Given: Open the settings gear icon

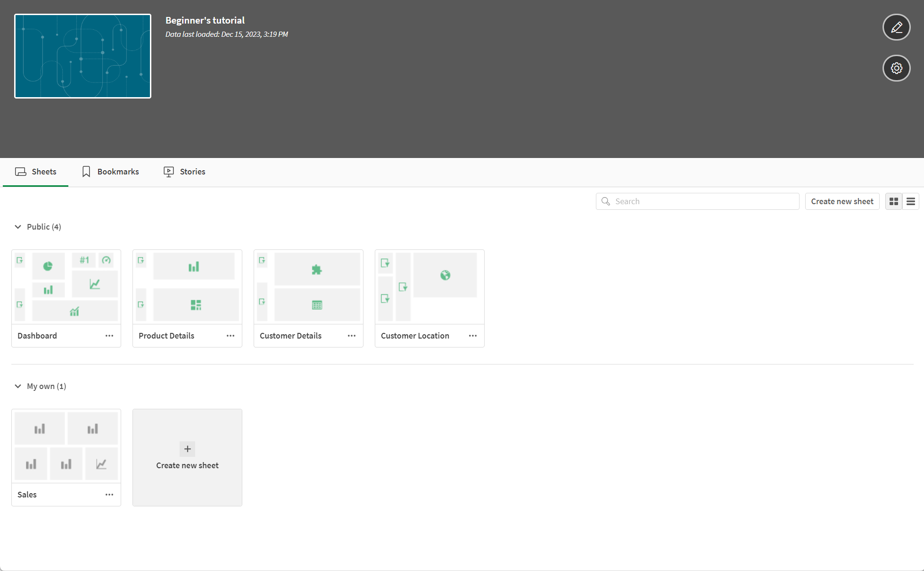Looking at the screenshot, I should click(x=896, y=67).
